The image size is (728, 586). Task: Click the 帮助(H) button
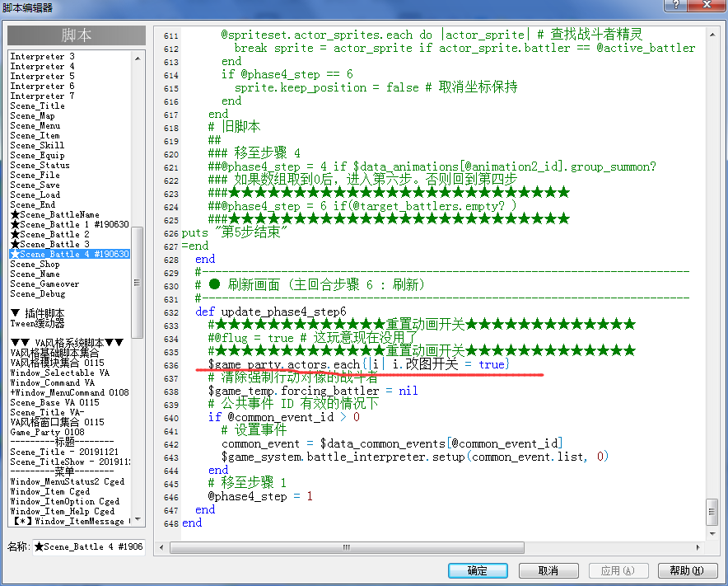(687, 570)
